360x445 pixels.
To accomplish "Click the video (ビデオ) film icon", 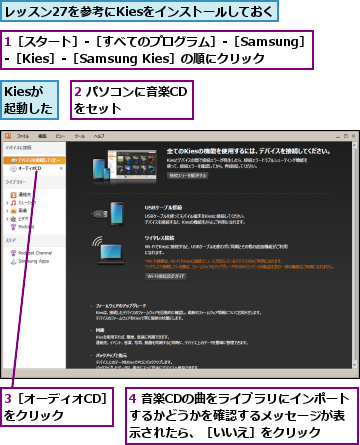I will (13, 219).
